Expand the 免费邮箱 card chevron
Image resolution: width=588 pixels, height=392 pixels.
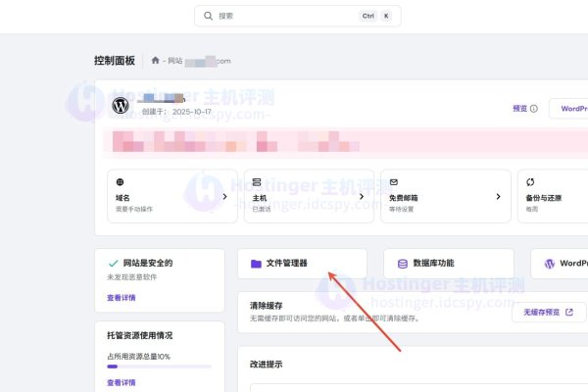point(498,196)
